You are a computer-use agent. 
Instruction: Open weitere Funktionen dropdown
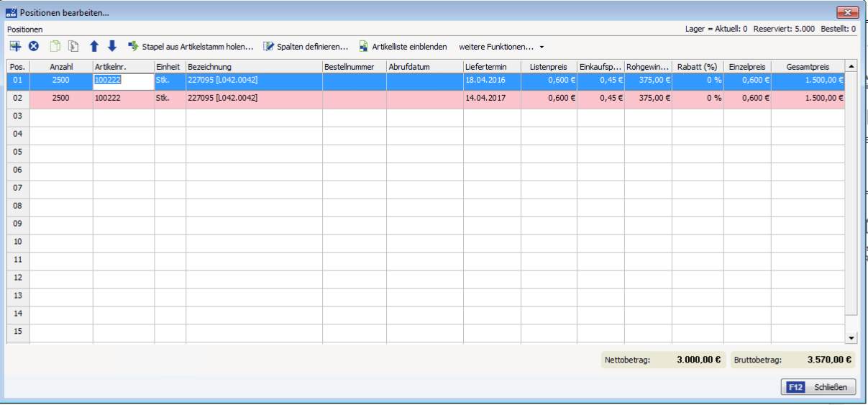pos(501,47)
